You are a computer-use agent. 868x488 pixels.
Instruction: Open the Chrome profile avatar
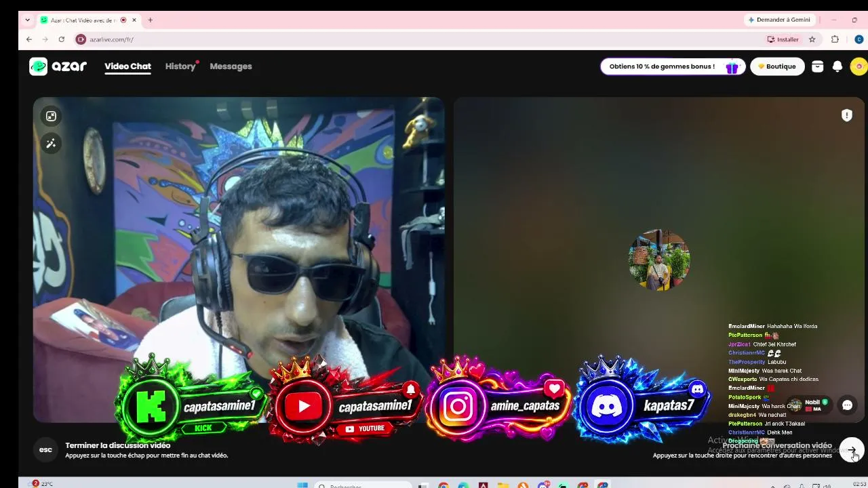[859, 39]
